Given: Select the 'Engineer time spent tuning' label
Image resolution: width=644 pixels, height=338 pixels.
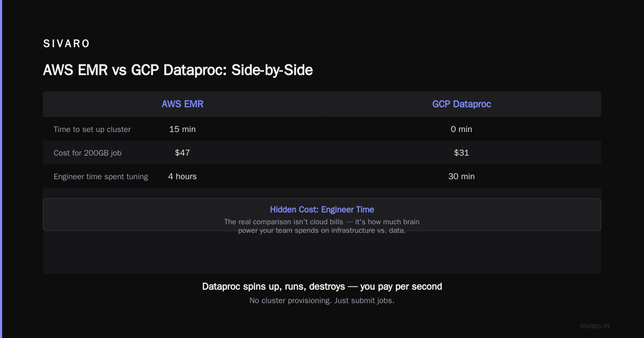Looking at the screenshot, I should [x=101, y=177].
